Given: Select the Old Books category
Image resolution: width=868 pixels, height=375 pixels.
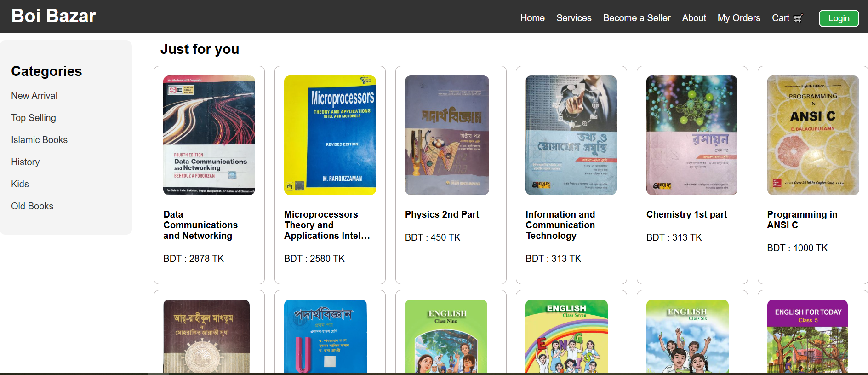Looking at the screenshot, I should point(32,206).
